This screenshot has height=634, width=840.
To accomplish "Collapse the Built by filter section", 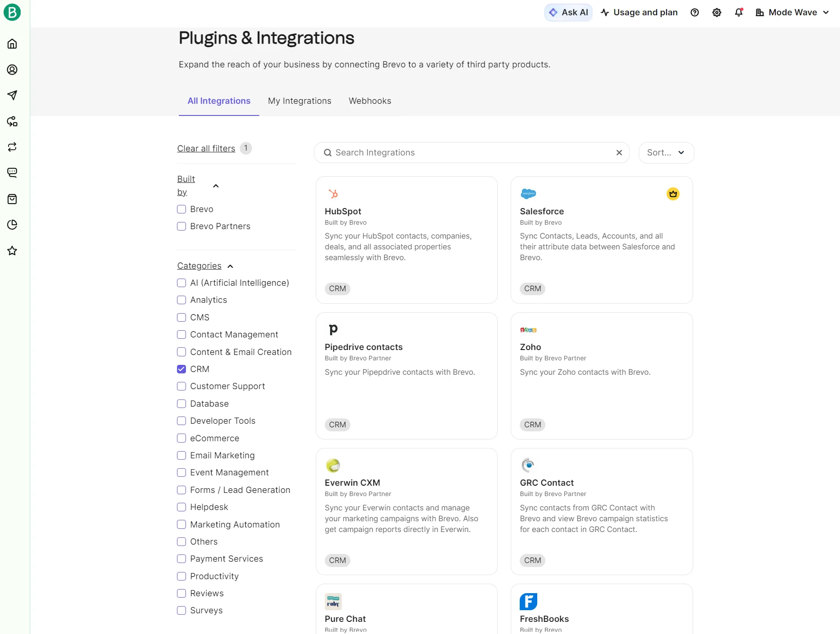I will click(216, 186).
